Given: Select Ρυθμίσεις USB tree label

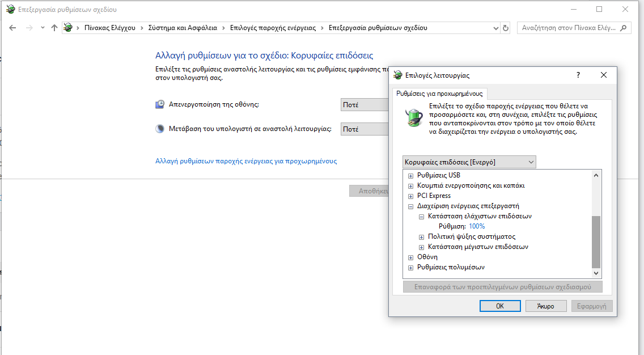Looking at the screenshot, I should (x=439, y=175).
